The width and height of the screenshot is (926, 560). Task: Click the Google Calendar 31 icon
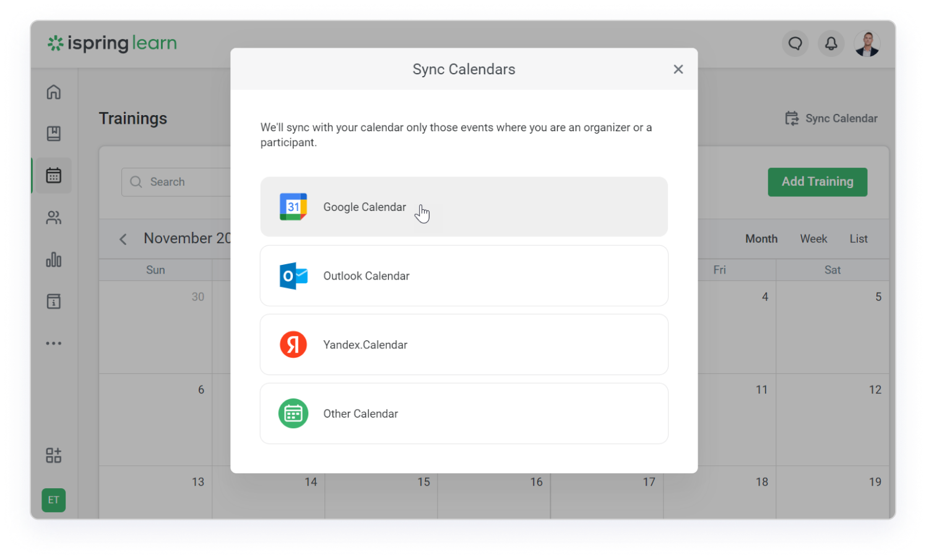click(293, 207)
